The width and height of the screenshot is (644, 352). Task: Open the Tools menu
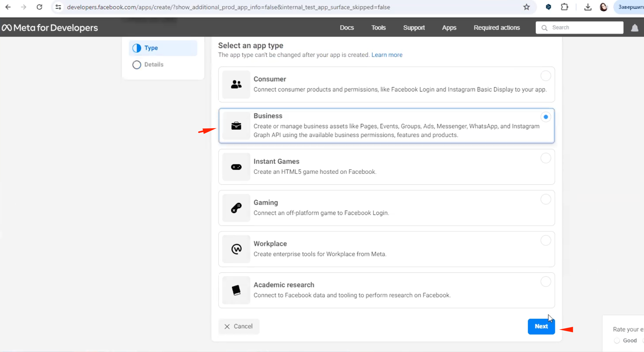pyautogui.click(x=378, y=28)
